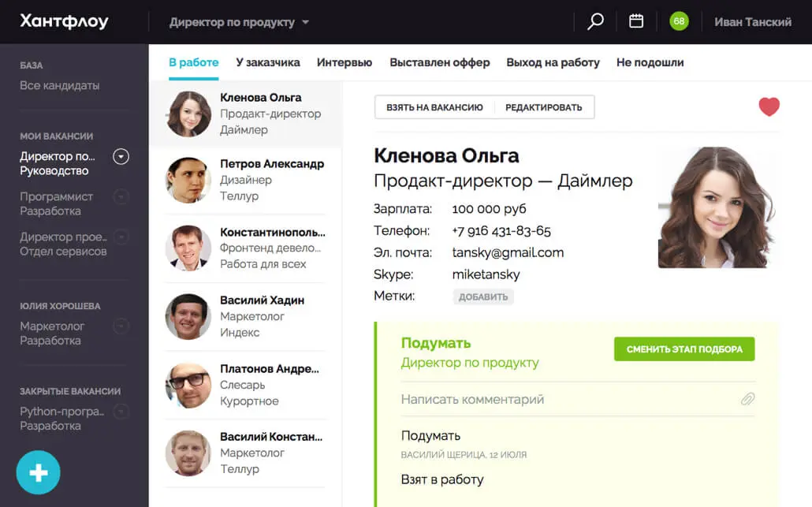The width and height of the screenshot is (812, 507).
Task: Toggle the favorite heart on Кленова Ольга
Action: 769,106
